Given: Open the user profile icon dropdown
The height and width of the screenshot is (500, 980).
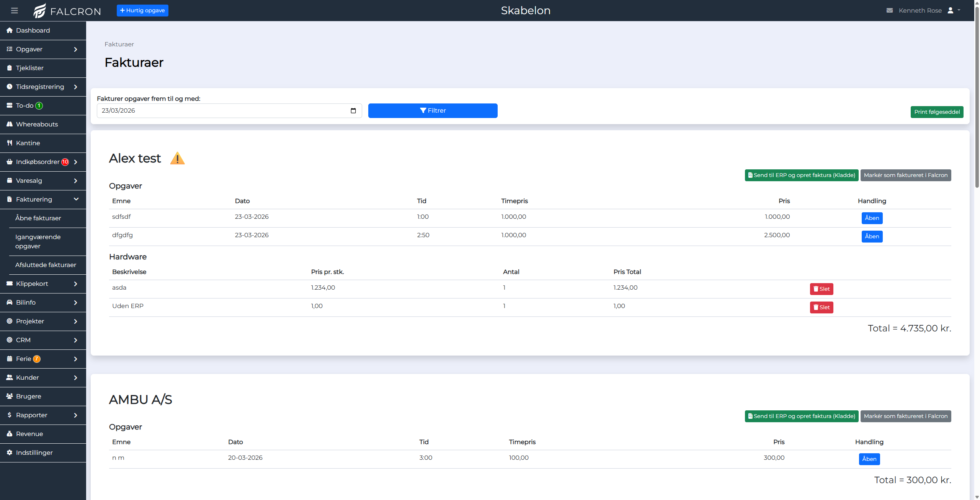Looking at the screenshot, I should click(953, 10).
